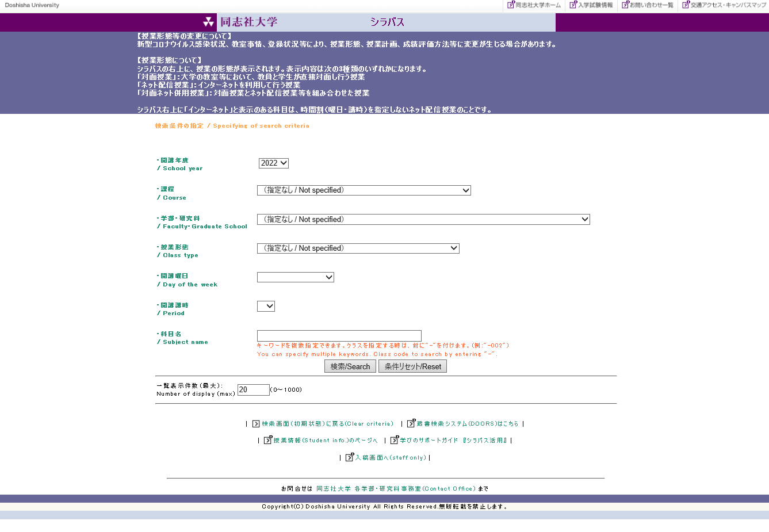
Task: Expand the Course dropdown
Action: 364,190
